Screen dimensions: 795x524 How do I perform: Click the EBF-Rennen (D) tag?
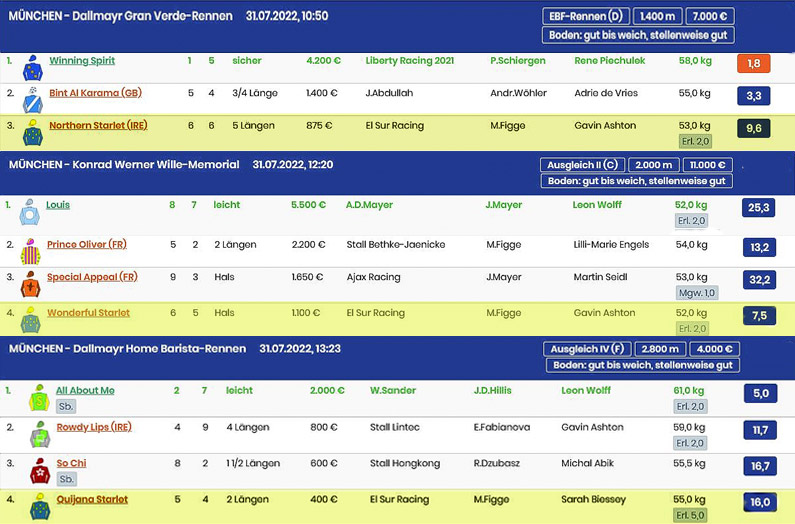pyautogui.click(x=586, y=16)
